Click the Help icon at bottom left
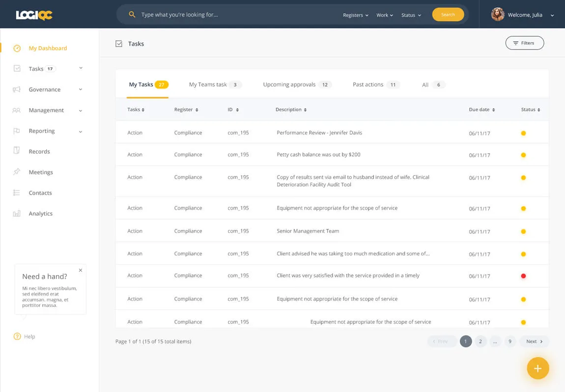The width and height of the screenshot is (565, 392). [x=16, y=336]
